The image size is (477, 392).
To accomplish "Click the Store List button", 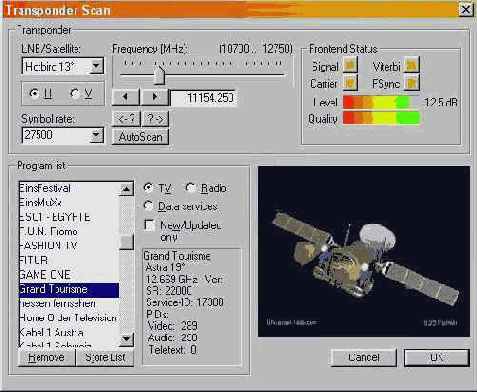I will tap(105, 358).
